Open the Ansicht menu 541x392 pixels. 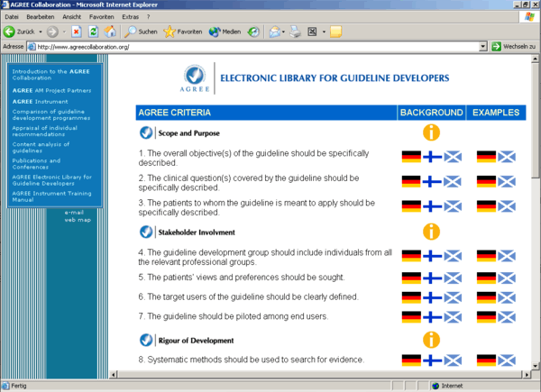tap(72, 16)
